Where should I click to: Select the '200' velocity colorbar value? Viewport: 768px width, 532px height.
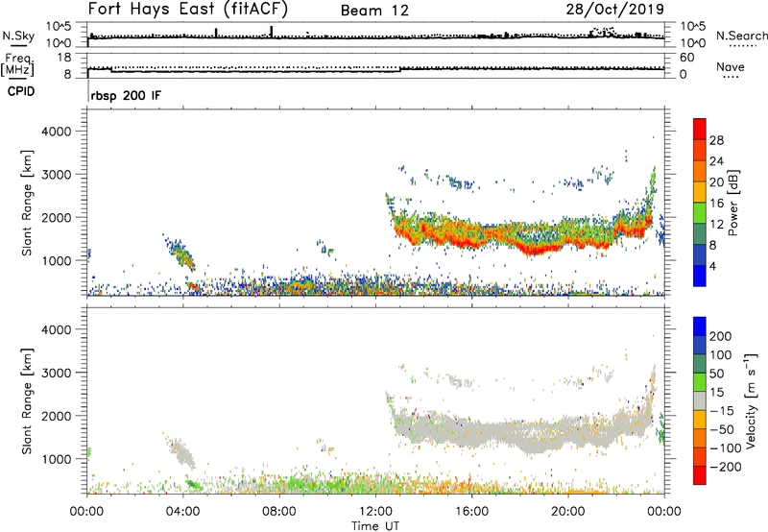point(721,336)
